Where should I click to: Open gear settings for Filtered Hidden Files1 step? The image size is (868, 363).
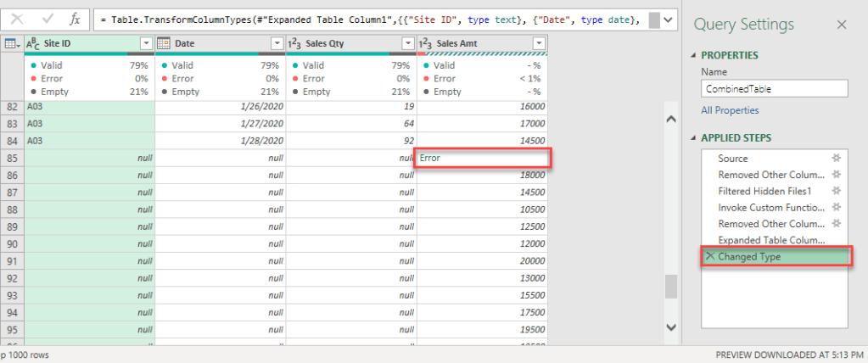[835, 191]
